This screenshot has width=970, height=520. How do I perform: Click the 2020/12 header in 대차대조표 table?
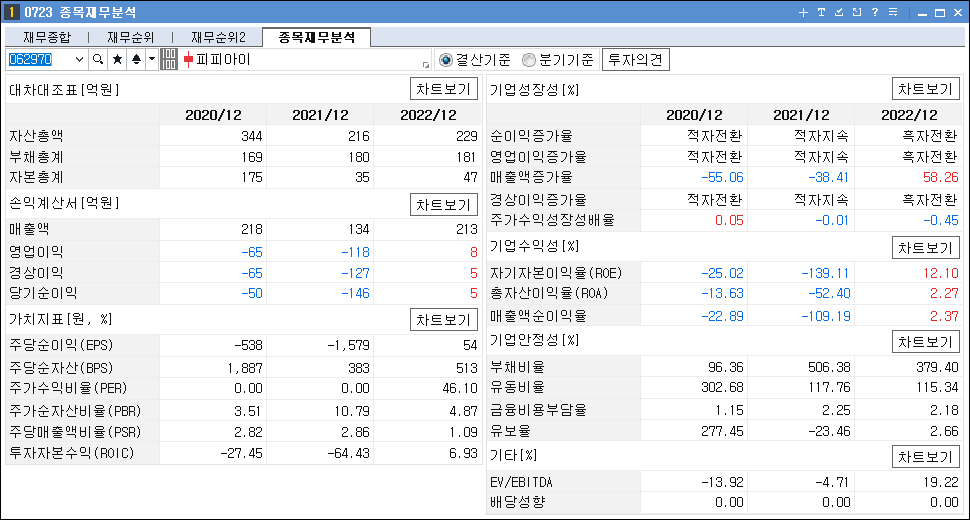pos(213,115)
